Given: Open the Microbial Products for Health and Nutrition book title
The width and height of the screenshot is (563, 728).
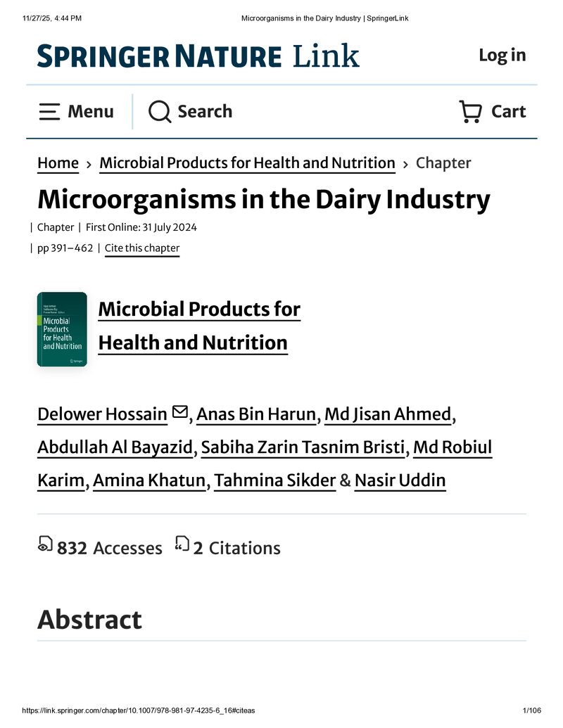Looking at the screenshot, I should (x=199, y=326).
